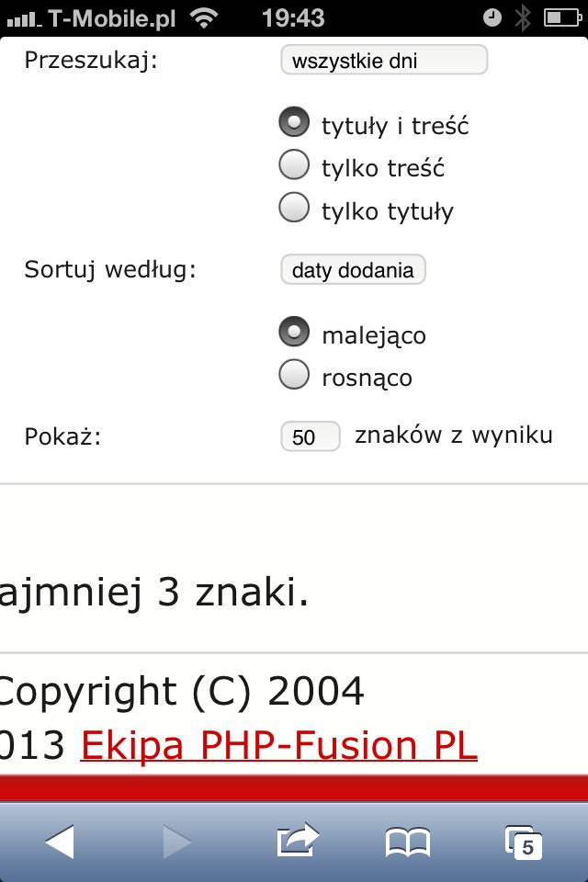Tap the T-Mobile.pl carrier label
The height and width of the screenshot is (882, 588).
click(x=112, y=18)
